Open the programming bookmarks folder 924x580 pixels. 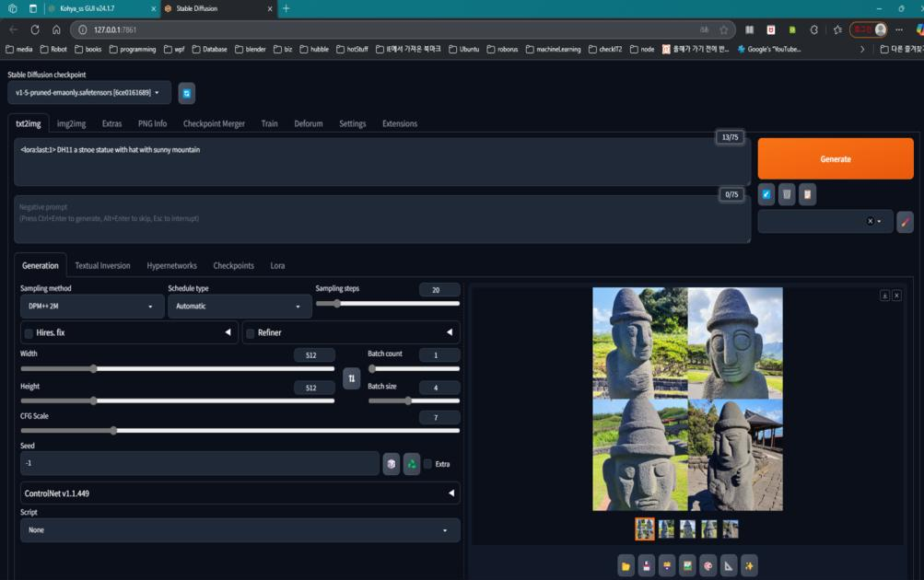tap(133, 50)
